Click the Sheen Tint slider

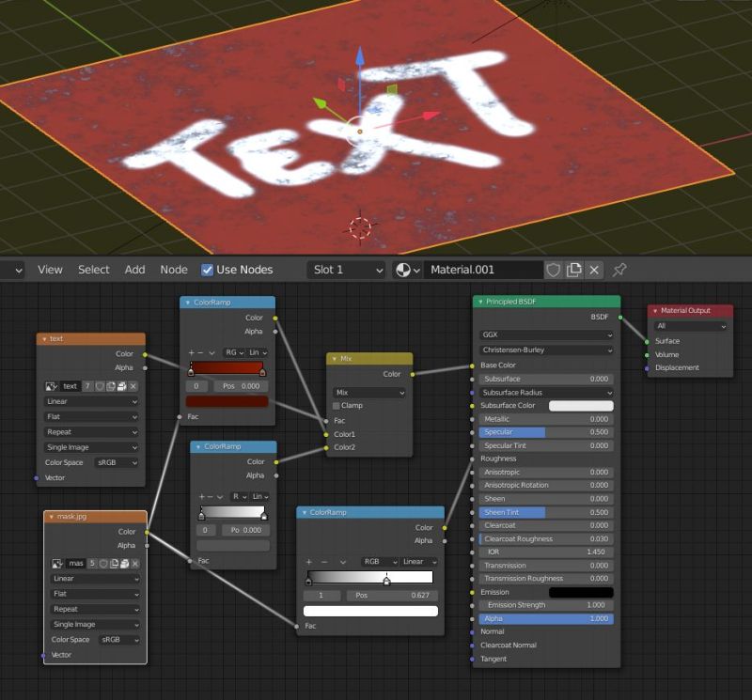[x=546, y=512]
